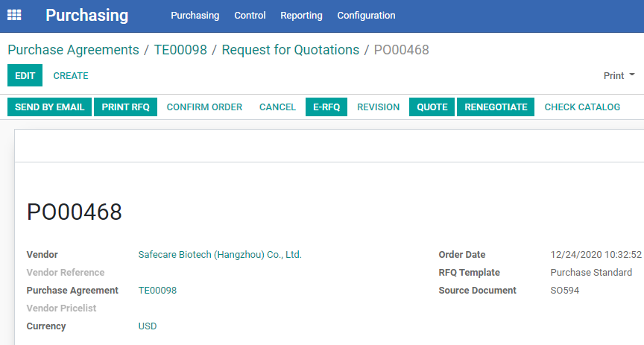The image size is (644, 345).
Task: Click the Currency label
Action: (46, 326)
